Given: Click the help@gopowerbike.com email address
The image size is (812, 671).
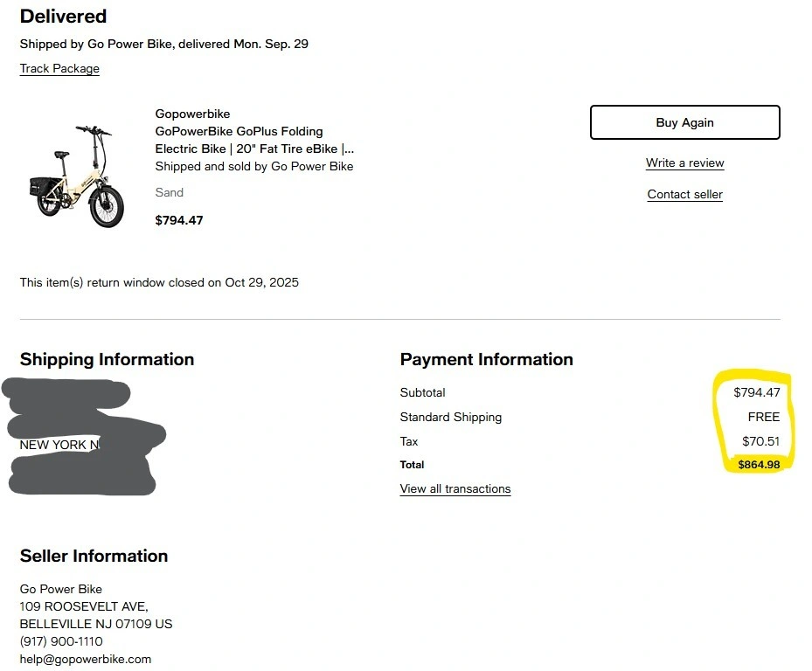Looking at the screenshot, I should click(86, 659).
